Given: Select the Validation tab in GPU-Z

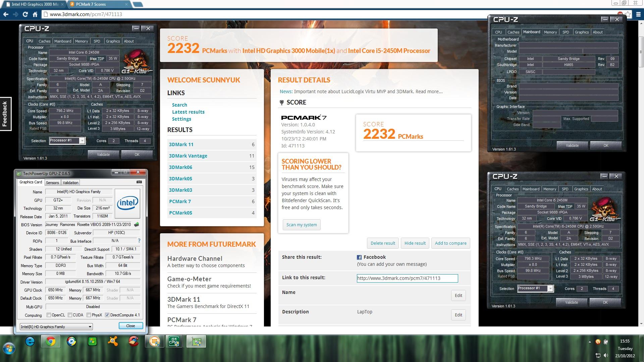Looking at the screenshot, I should [70, 183].
